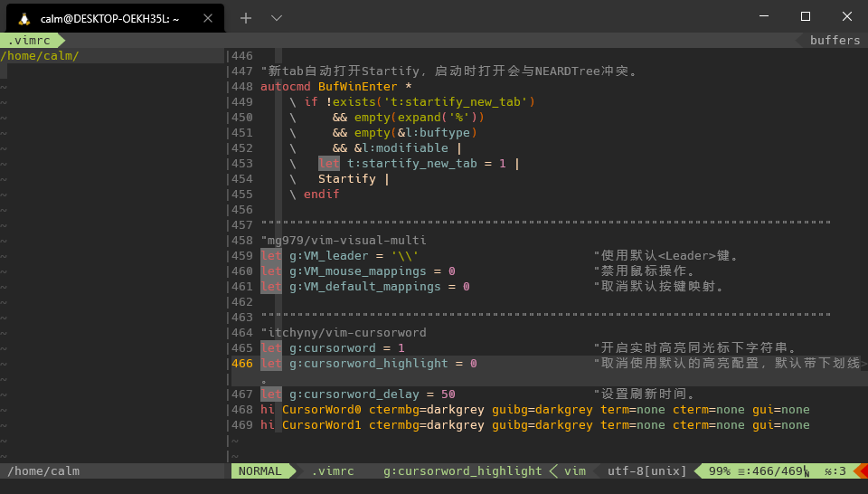Click highlighted let keyword on line 453

click(329, 164)
